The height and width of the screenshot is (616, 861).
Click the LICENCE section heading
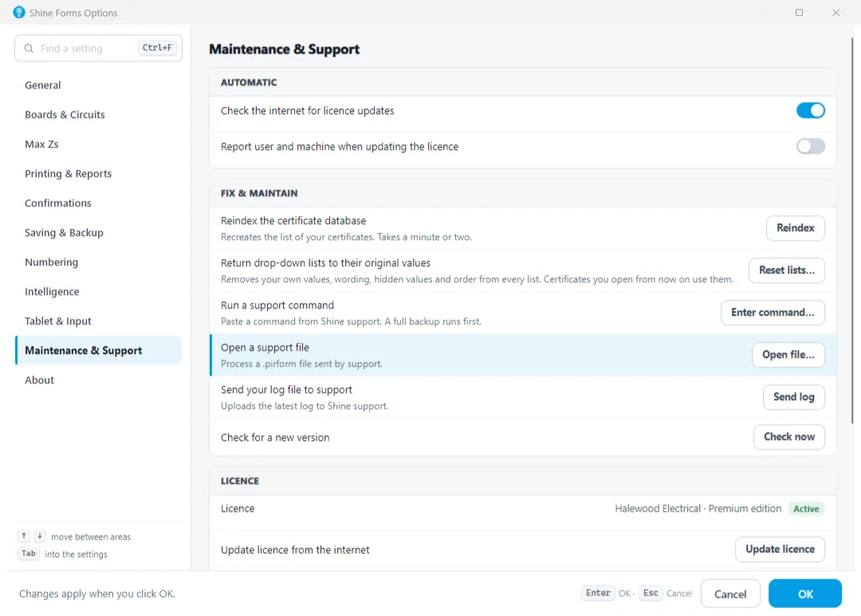coord(240,481)
